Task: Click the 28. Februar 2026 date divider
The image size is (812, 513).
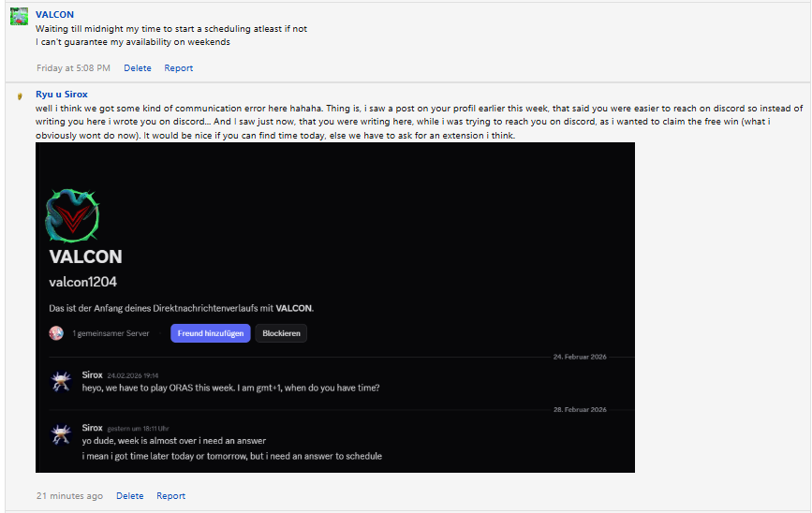Action: pyautogui.click(x=580, y=409)
